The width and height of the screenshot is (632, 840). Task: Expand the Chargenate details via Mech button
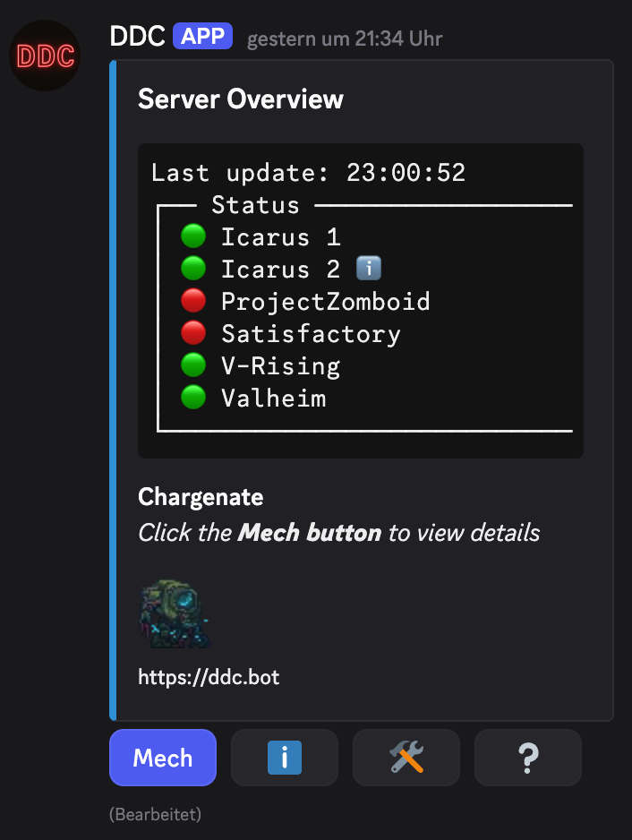coord(162,758)
